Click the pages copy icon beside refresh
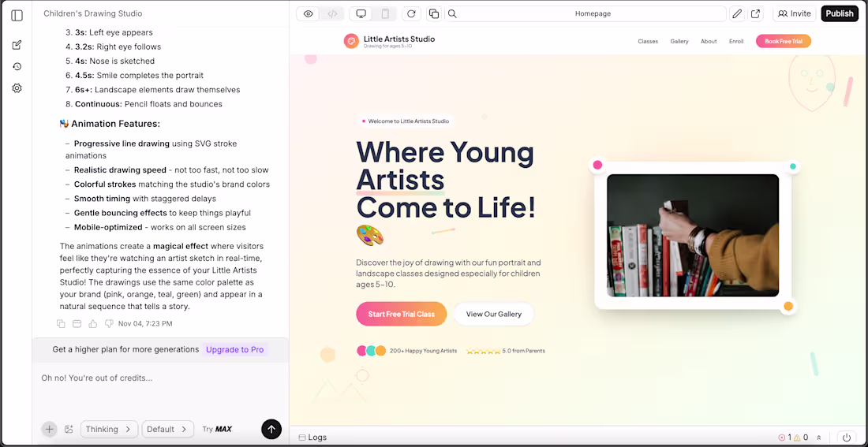This screenshot has height=447, width=868. (434, 14)
